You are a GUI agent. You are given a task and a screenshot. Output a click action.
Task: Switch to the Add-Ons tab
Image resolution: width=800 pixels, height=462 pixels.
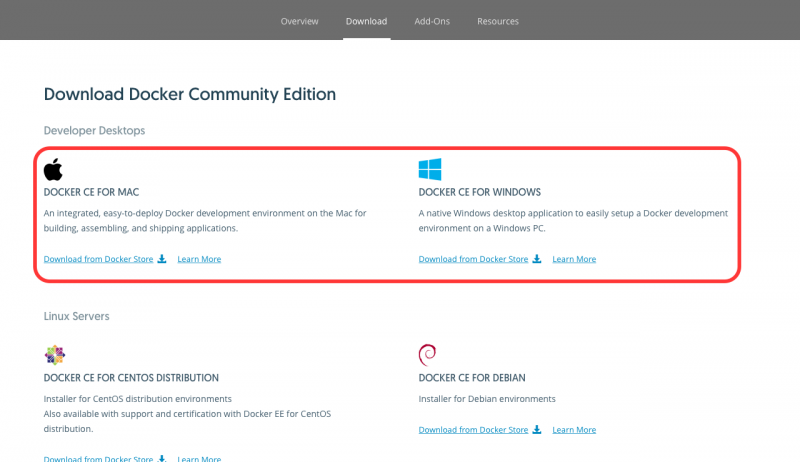point(432,21)
